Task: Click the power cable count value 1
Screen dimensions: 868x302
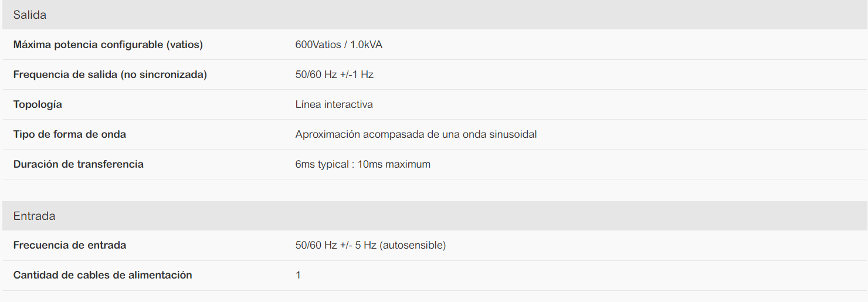Action: [x=298, y=275]
